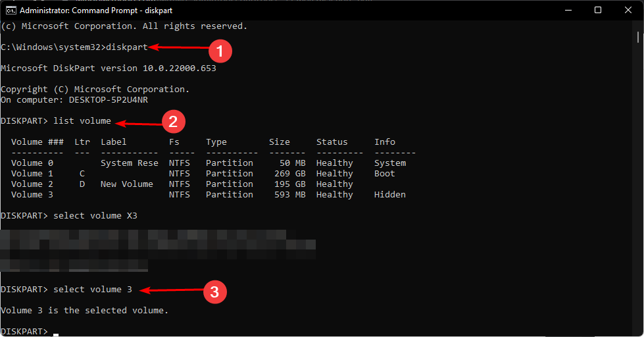Click the red circle annotation numbered 1

point(220,51)
